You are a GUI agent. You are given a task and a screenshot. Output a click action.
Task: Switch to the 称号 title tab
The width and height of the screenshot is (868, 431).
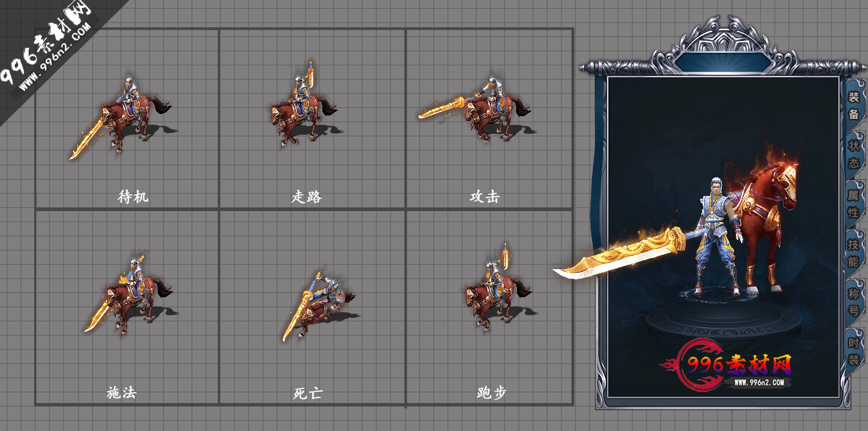(x=854, y=302)
